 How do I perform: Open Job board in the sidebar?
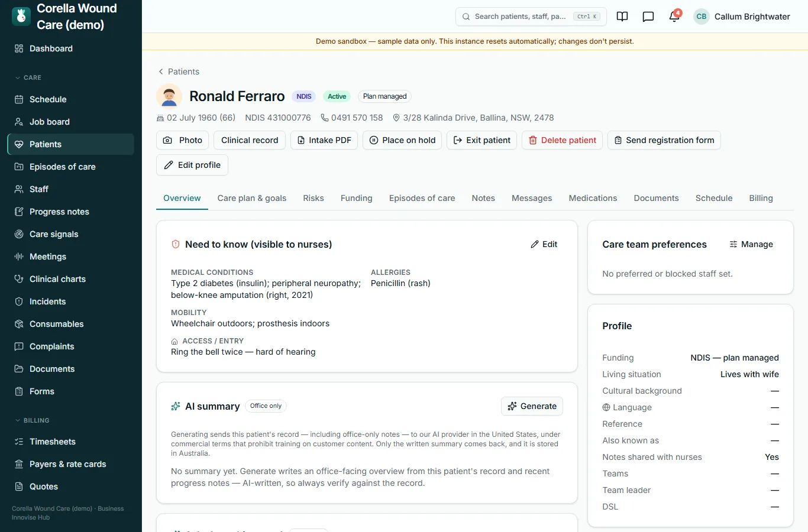70,122
